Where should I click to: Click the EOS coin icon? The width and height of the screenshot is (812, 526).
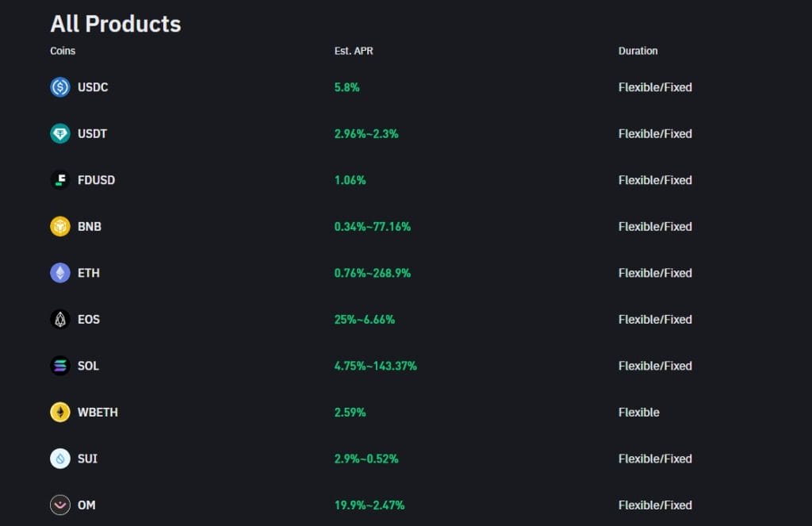coord(60,319)
